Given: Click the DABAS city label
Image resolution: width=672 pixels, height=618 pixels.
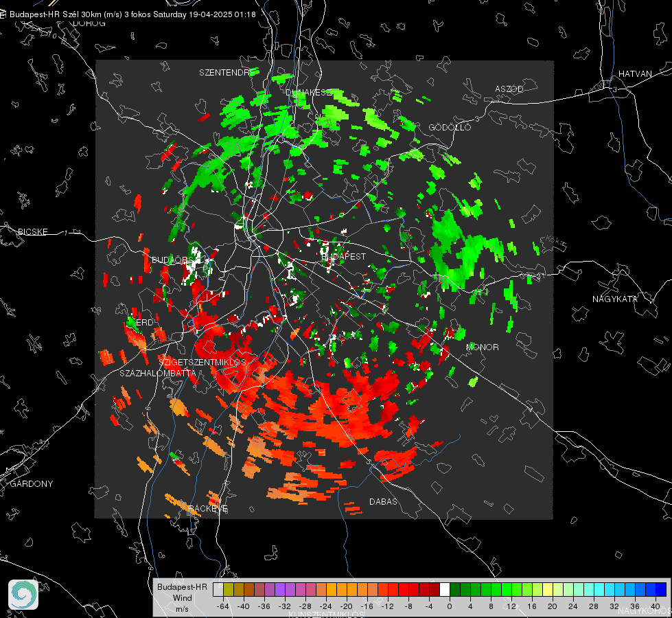Looking at the screenshot, I should tap(384, 501).
